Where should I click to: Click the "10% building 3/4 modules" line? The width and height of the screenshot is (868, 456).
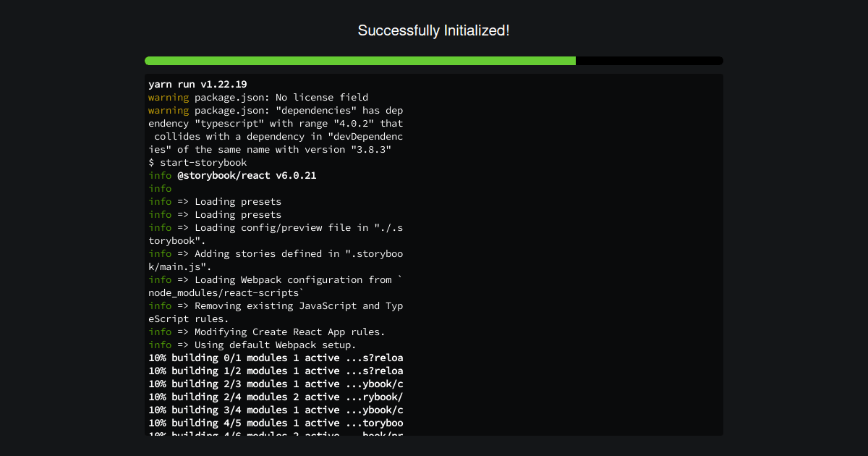[x=276, y=410]
